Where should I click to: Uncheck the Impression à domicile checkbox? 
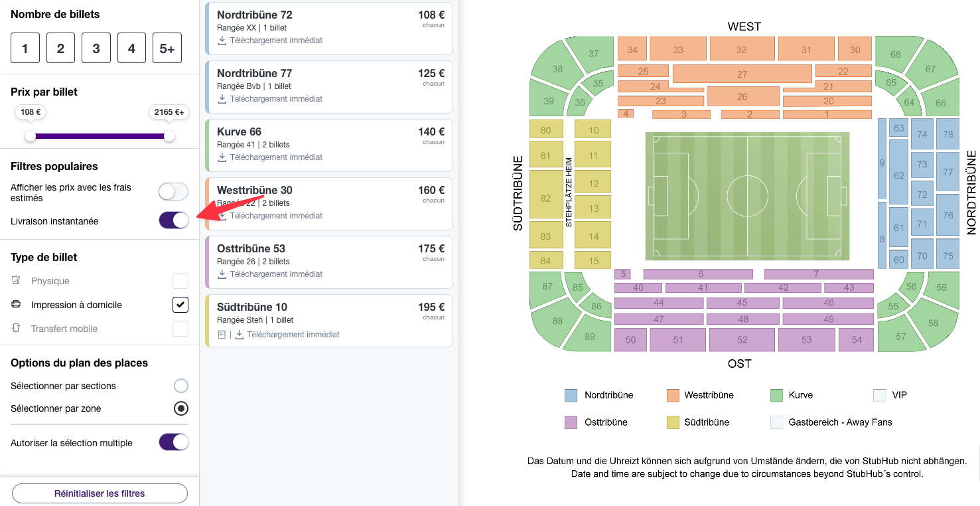pyautogui.click(x=180, y=304)
